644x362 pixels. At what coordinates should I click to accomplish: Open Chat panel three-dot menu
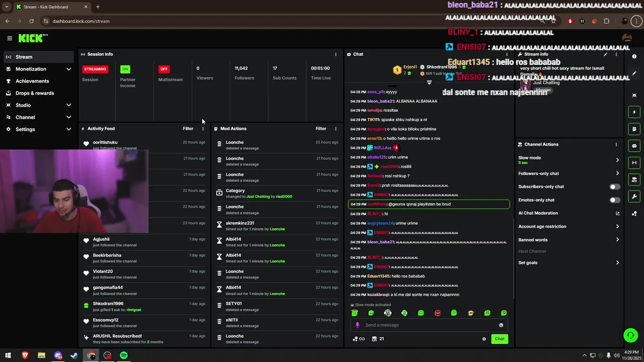pos(507,54)
